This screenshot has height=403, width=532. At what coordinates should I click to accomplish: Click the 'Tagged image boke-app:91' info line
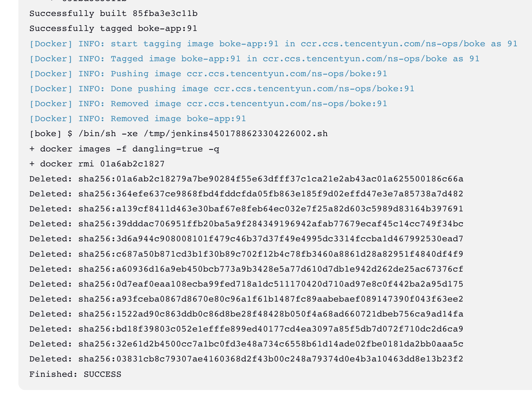click(x=254, y=59)
